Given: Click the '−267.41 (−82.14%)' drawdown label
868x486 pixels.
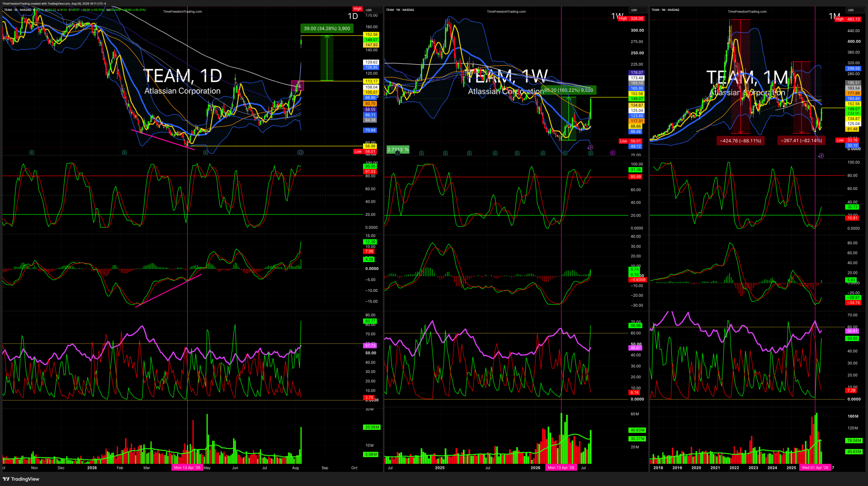Looking at the screenshot, I should click(801, 141).
